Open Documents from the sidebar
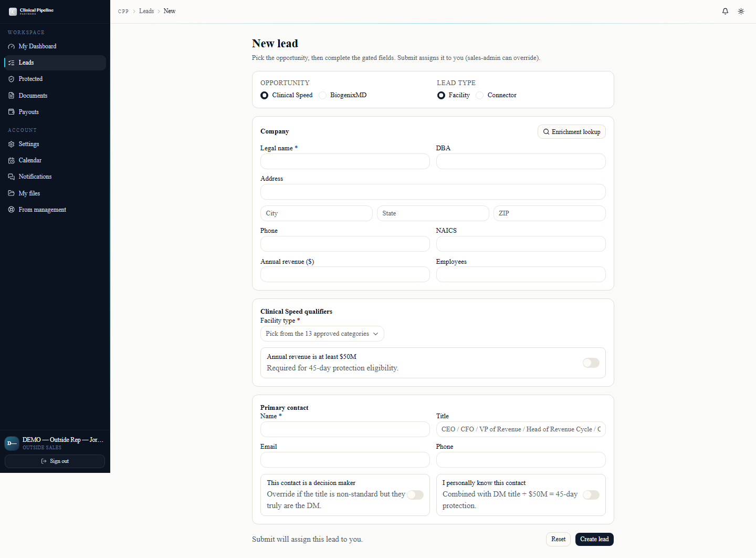 55,96
